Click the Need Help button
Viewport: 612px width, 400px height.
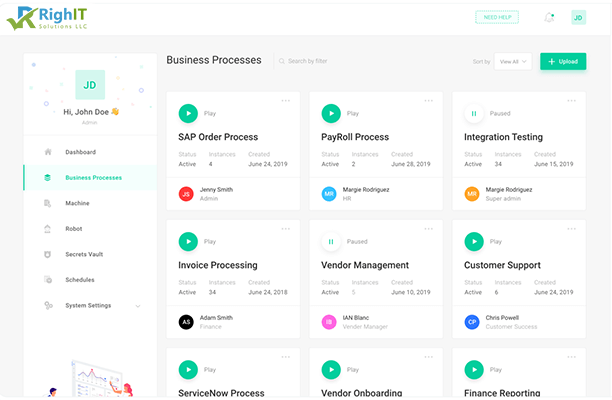pyautogui.click(x=496, y=17)
